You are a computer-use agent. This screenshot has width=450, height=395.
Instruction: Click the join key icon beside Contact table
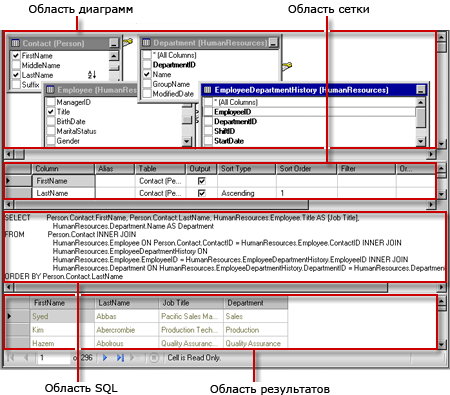(128, 42)
